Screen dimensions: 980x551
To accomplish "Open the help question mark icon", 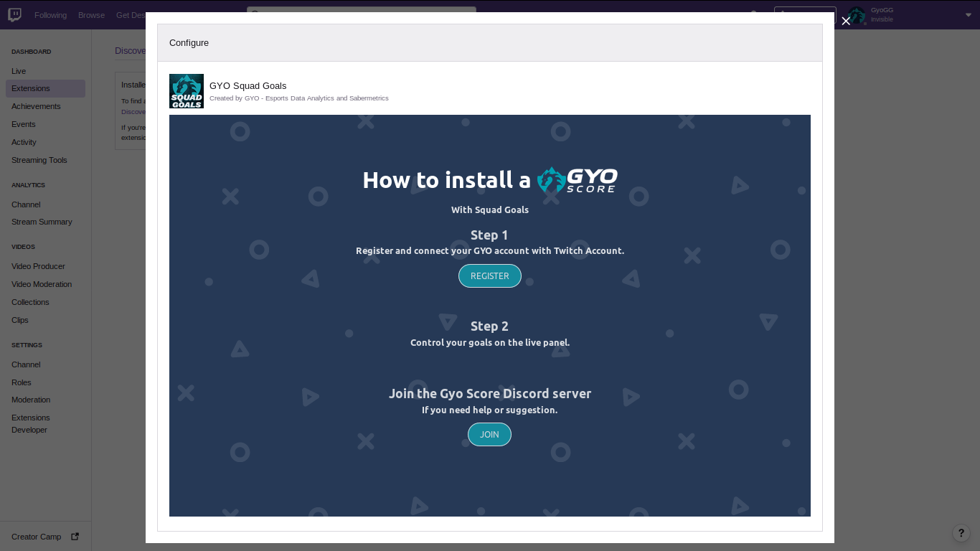I will 961,533.
